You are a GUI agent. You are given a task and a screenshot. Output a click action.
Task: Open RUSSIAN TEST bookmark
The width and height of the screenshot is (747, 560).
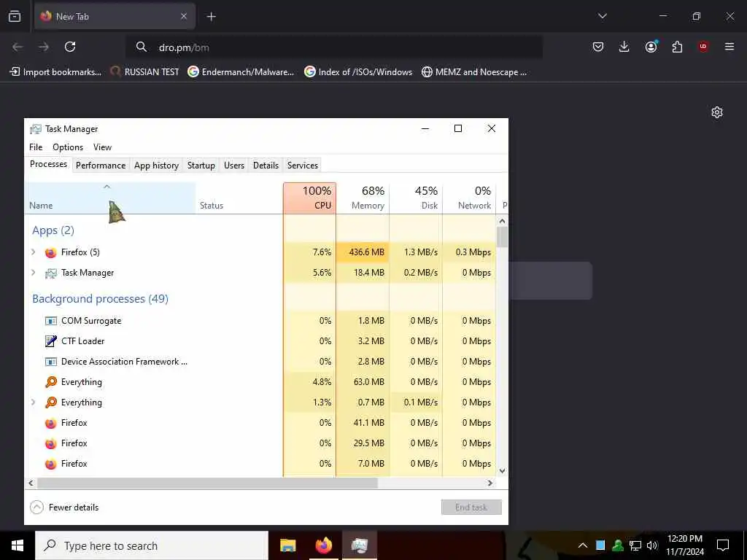[x=144, y=72]
